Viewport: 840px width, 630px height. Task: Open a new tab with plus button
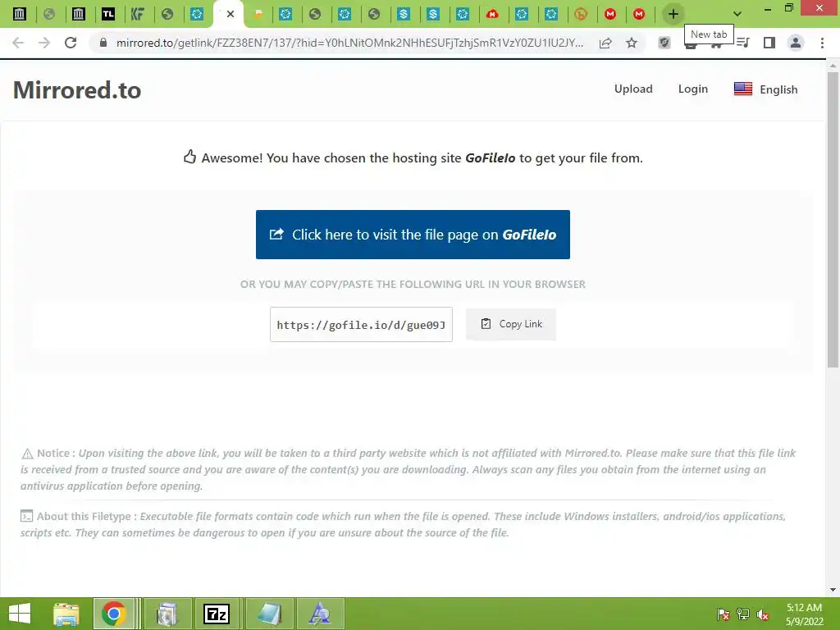673,14
